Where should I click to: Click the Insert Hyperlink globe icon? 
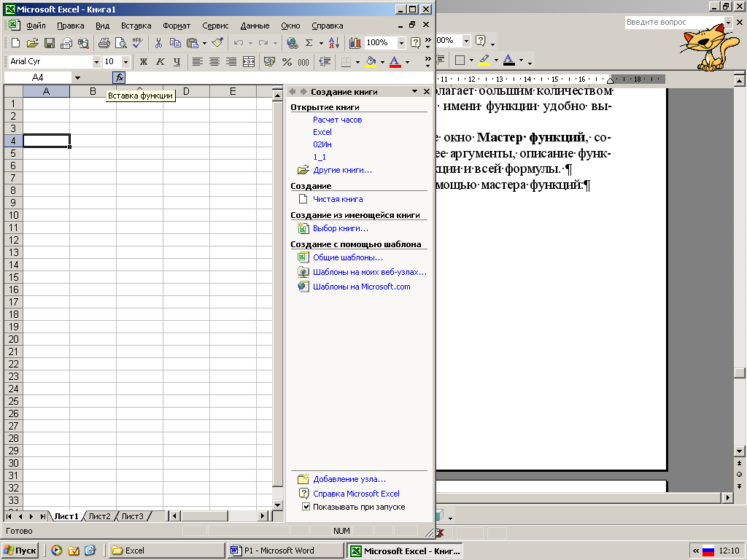292,43
